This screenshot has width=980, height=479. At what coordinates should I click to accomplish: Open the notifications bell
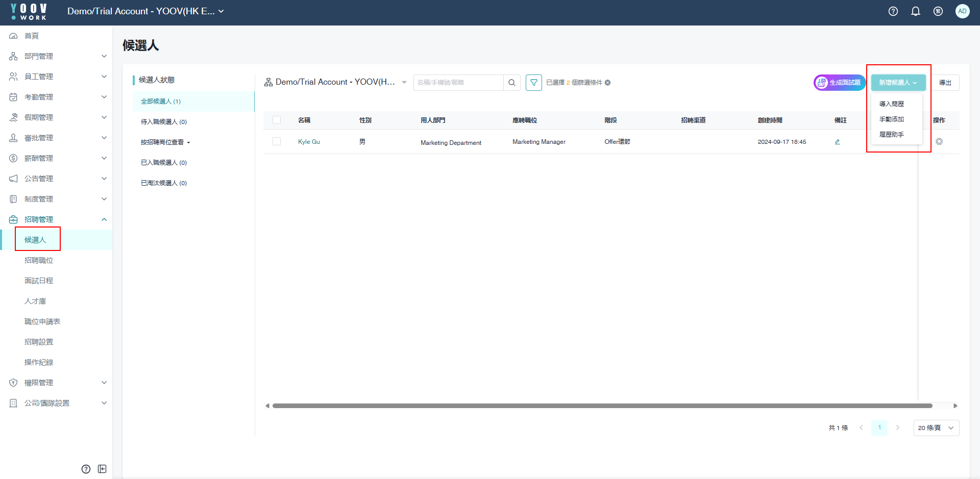tap(915, 11)
